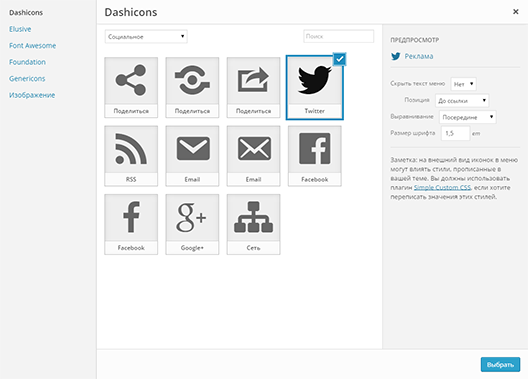Switch to Font Awesome icon set
528x379 pixels.
(x=33, y=45)
